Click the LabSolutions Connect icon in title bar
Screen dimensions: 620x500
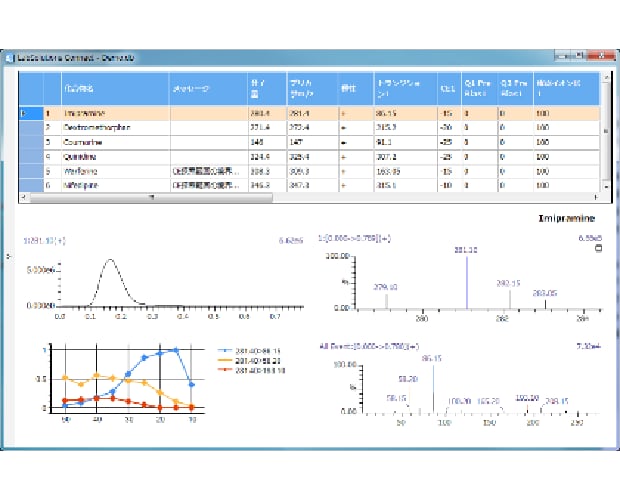tap(9, 58)
